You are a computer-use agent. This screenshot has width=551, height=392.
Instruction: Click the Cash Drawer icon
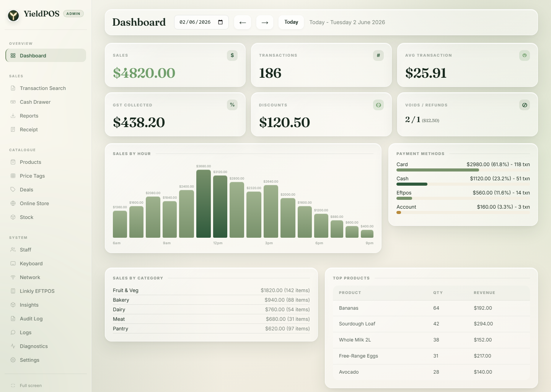(x=13, y=102)
